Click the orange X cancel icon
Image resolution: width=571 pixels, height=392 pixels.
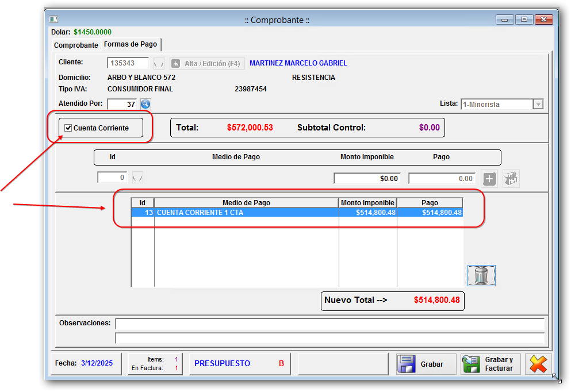(538, 364)
